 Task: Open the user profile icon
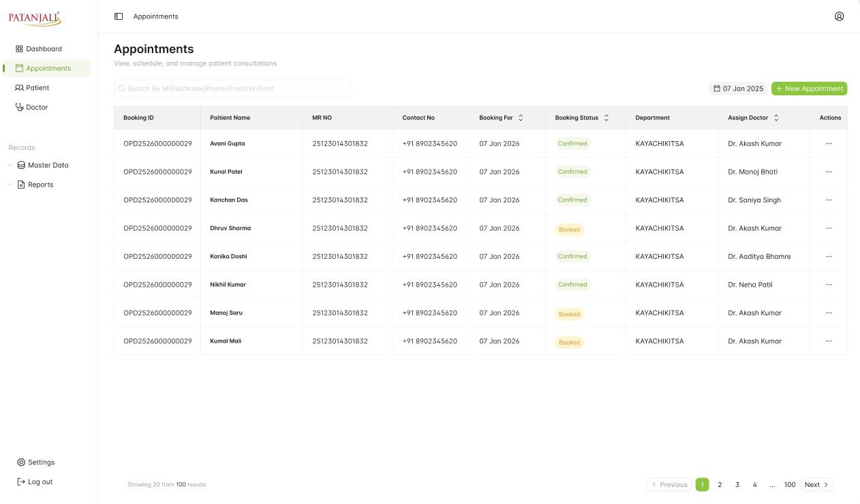click(839, 16)
